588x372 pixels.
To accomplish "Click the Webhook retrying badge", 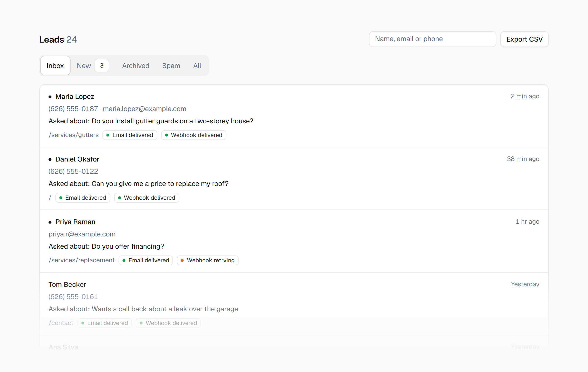I will point(208,260).
